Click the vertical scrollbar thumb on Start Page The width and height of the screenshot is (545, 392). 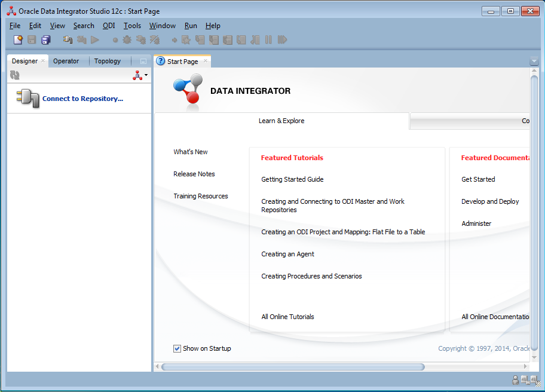[534, 212]
